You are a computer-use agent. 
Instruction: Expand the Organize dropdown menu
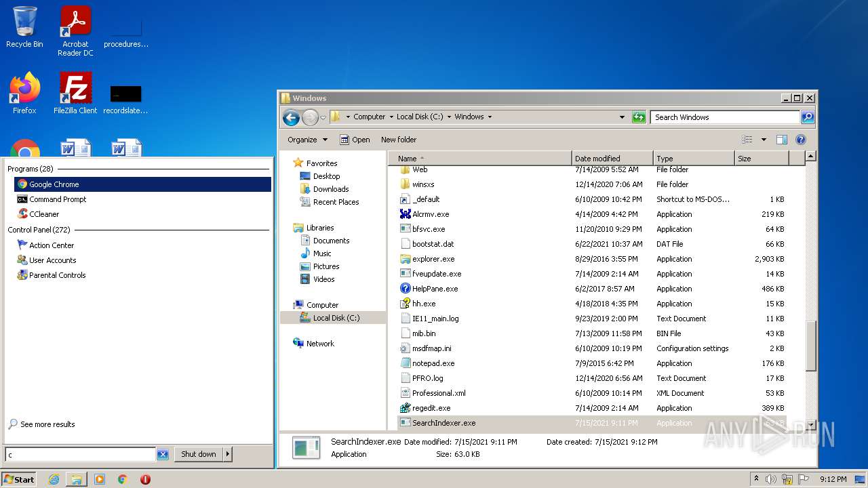[x=307, y=140]
